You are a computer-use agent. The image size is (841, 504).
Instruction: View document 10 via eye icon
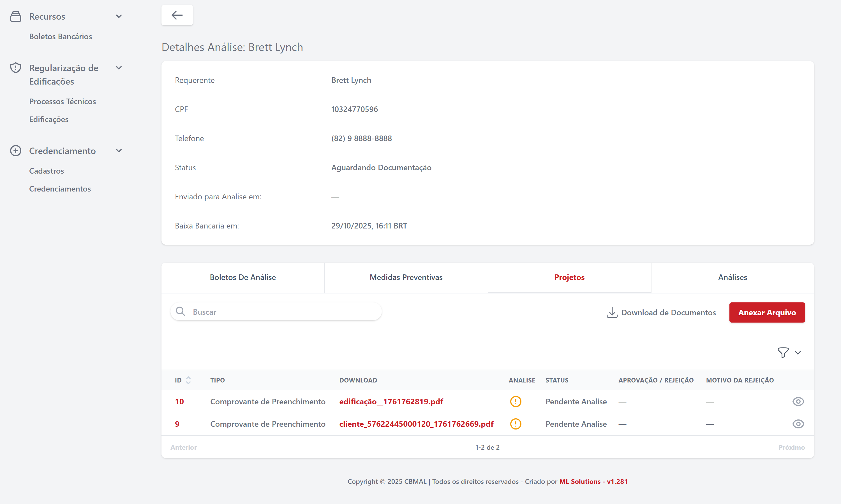798,402
